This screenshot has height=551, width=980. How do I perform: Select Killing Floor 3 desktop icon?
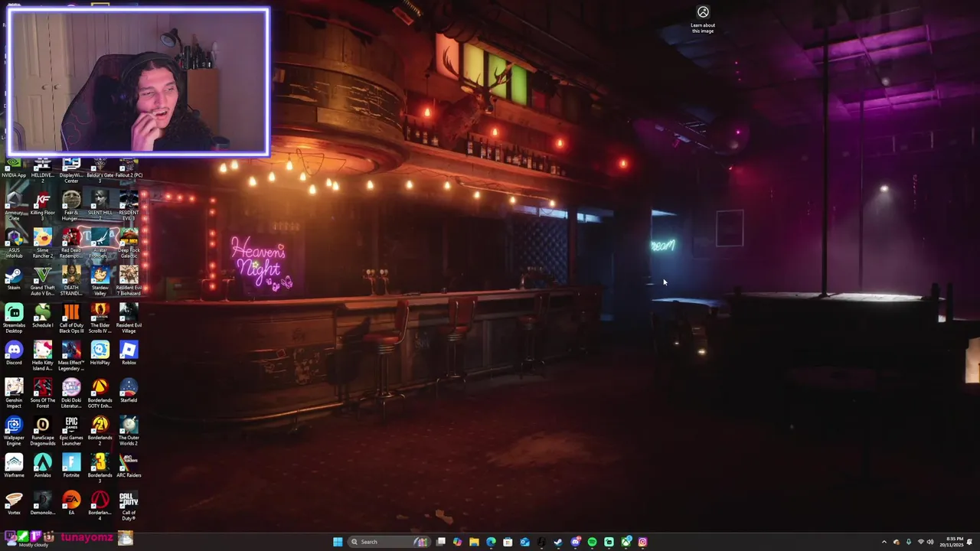pos(42,206)
